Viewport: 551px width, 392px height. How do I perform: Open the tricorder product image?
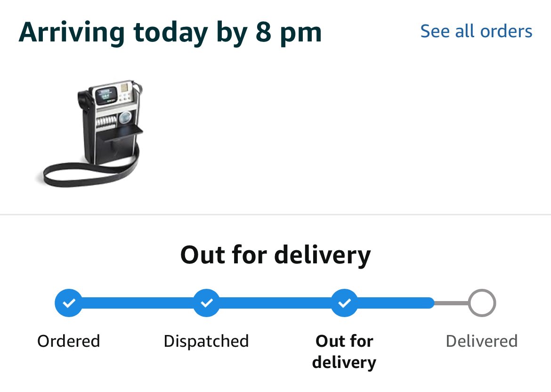click(91, 134)
